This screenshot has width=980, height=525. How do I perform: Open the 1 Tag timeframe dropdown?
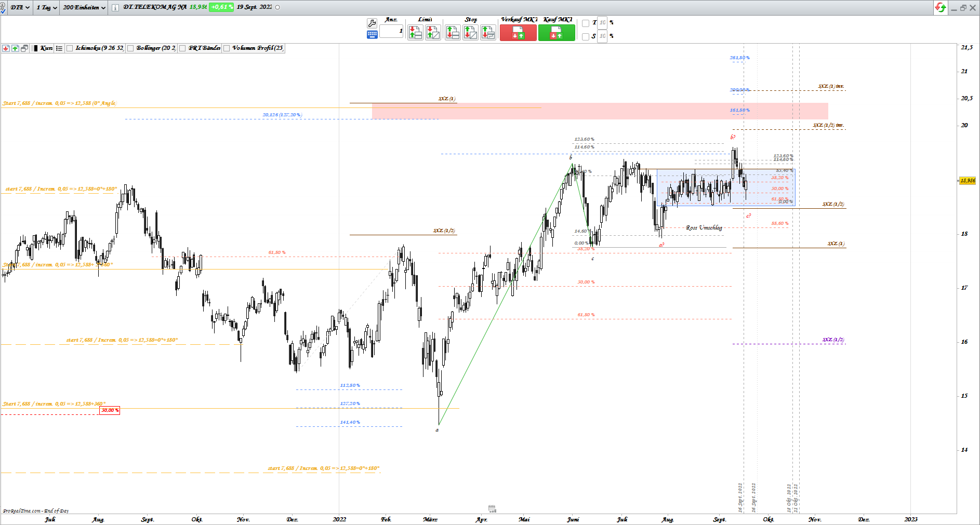(x=46, y=7)
